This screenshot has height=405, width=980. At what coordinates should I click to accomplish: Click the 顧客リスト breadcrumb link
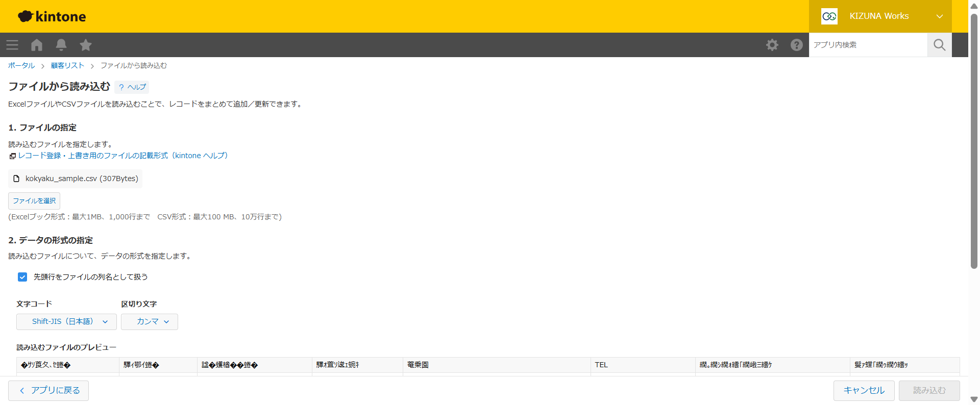[x=67, y=65]
